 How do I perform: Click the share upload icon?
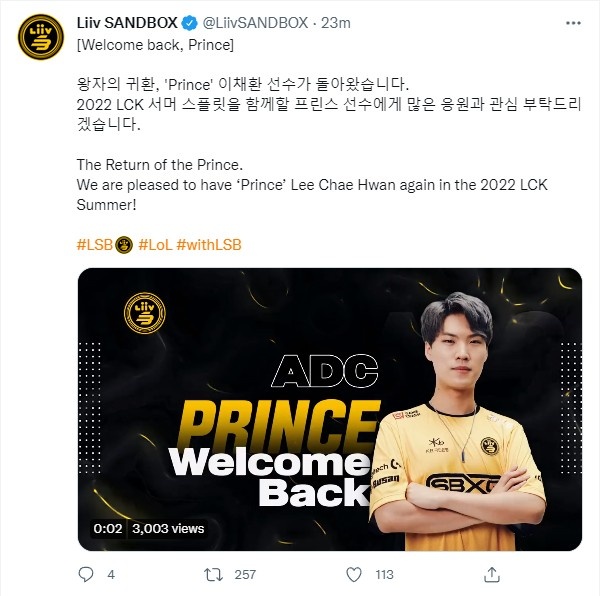(492, 575)
